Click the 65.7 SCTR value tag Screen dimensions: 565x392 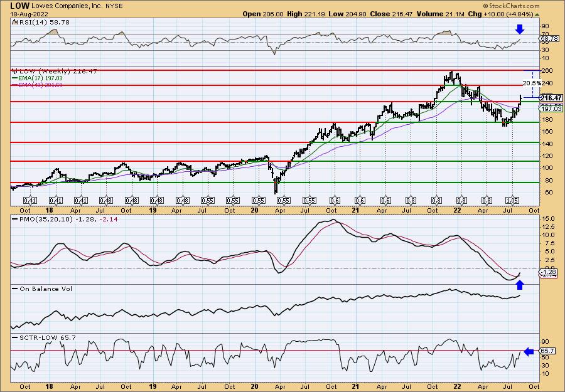coord(547,351)
